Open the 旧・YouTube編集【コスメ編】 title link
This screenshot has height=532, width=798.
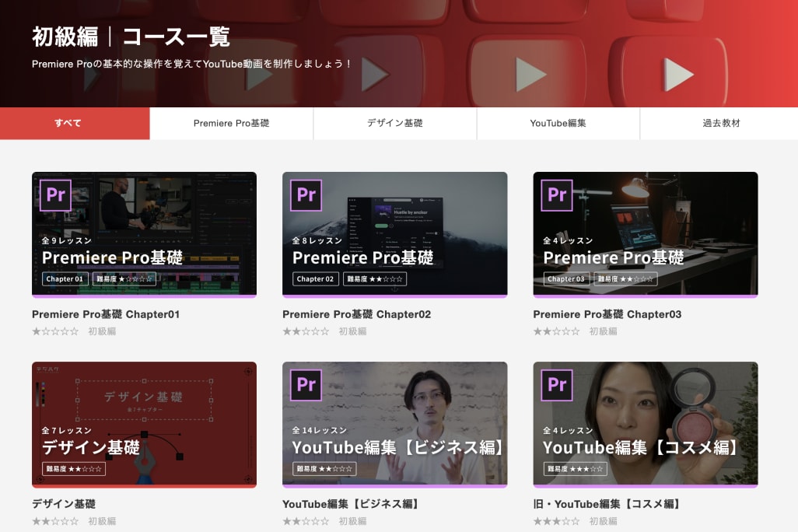click(x=609, y=504)
